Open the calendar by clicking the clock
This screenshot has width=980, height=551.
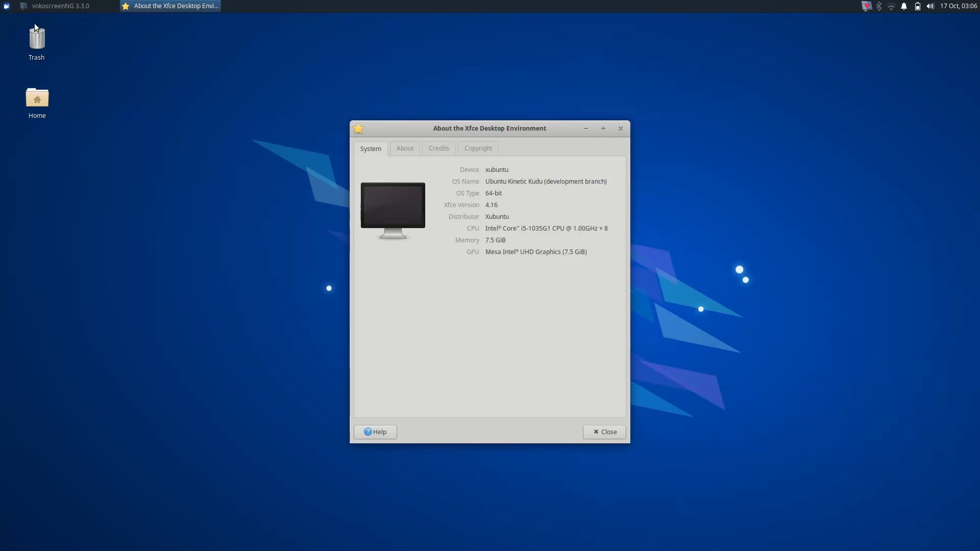point(958,6)
